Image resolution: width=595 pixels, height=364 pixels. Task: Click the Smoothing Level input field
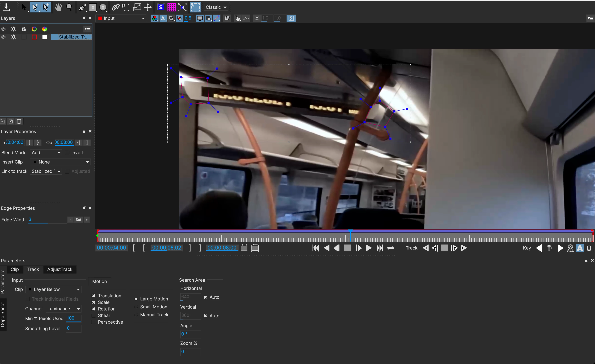pyautogui.click(x=73, y=328)
